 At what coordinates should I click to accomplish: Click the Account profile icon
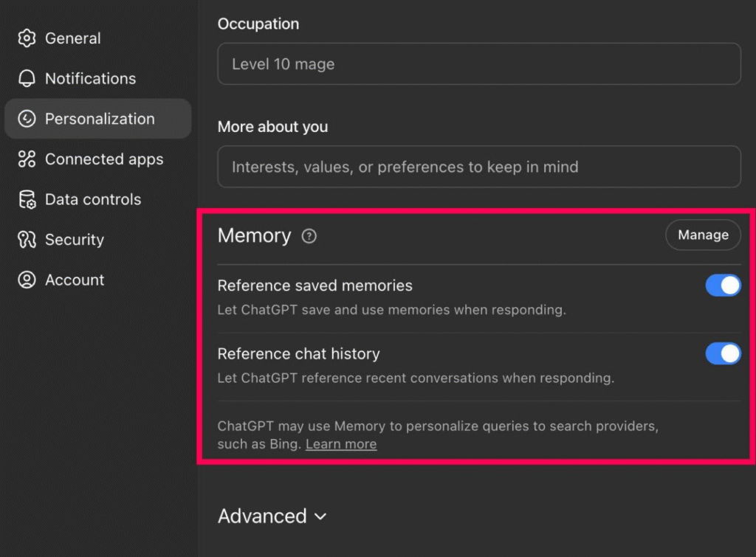pyautogui.click(x=27, y=280)
